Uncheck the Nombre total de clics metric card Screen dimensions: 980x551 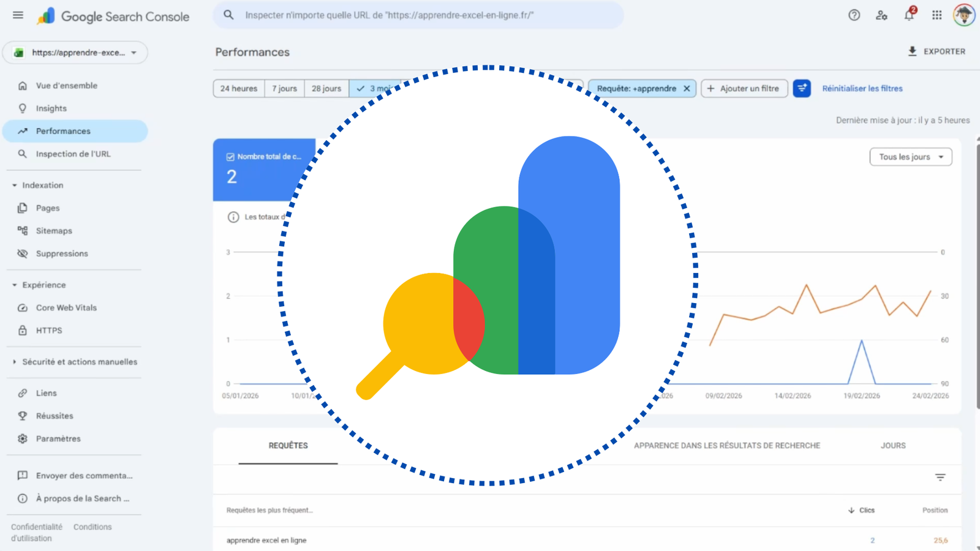tap(229, 156)
